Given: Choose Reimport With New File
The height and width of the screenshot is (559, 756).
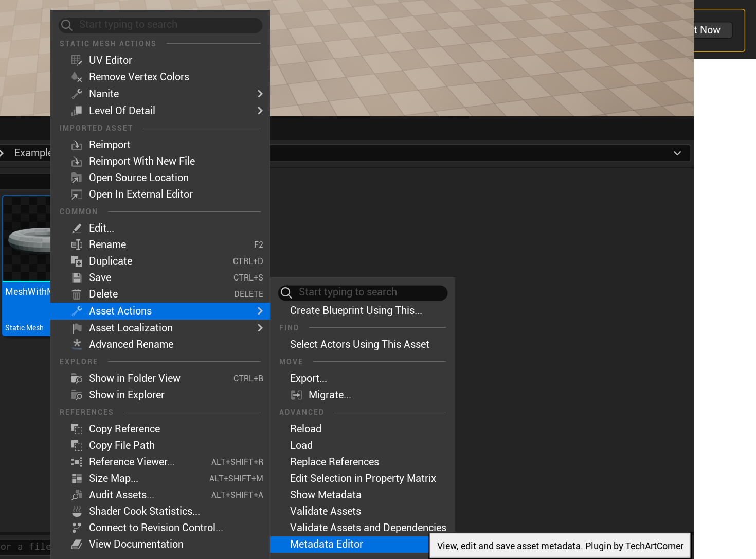Looking at the screenshot, I should pyautogui.click(x=160, y=161).
